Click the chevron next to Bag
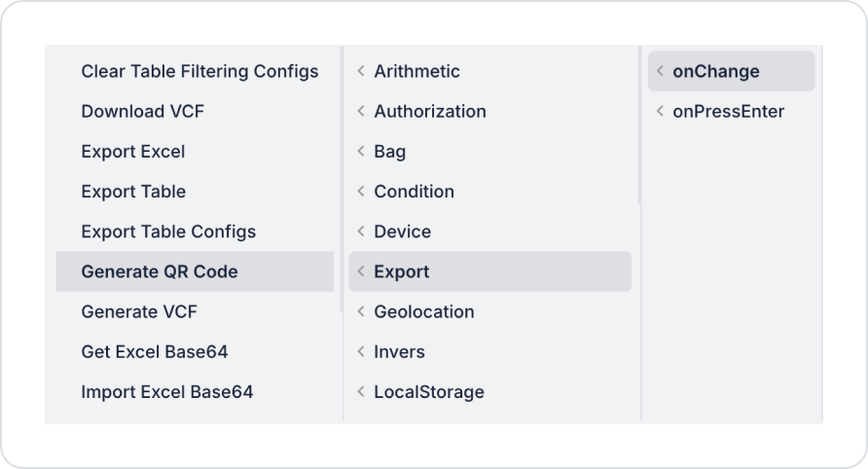This screenshot has width=868, height=469. [361, 152]
